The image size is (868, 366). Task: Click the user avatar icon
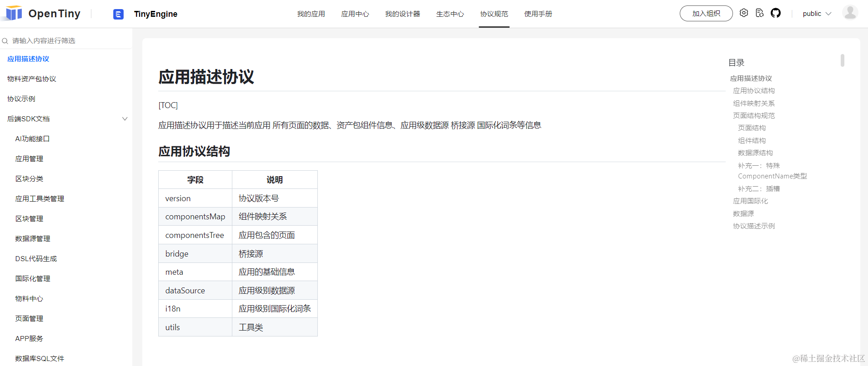click(850, 13)
